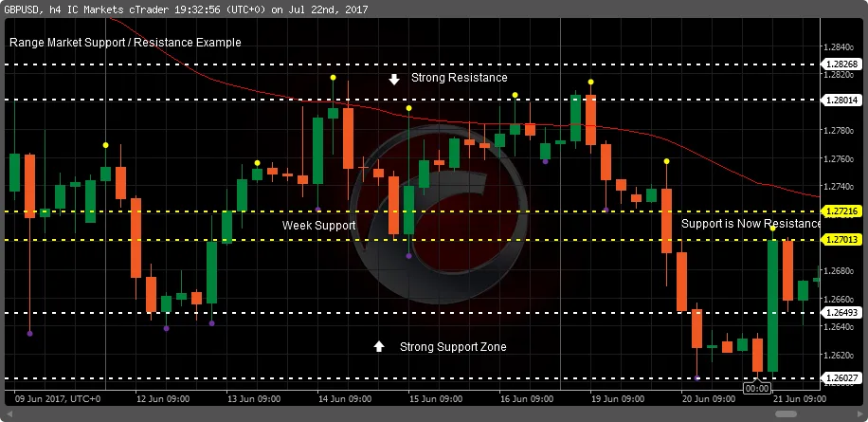Click the Week Support annotation text

click(318, 226)
